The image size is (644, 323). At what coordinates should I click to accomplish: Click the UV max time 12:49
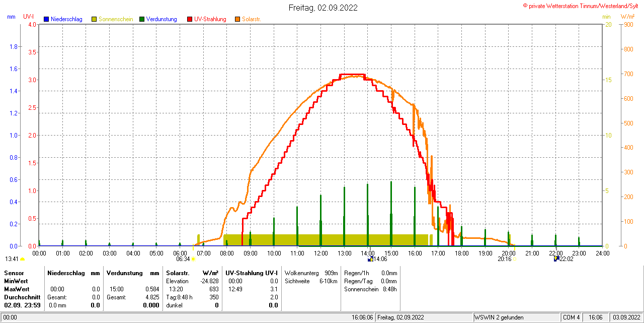pyautogui.click(x=235, y=289)
